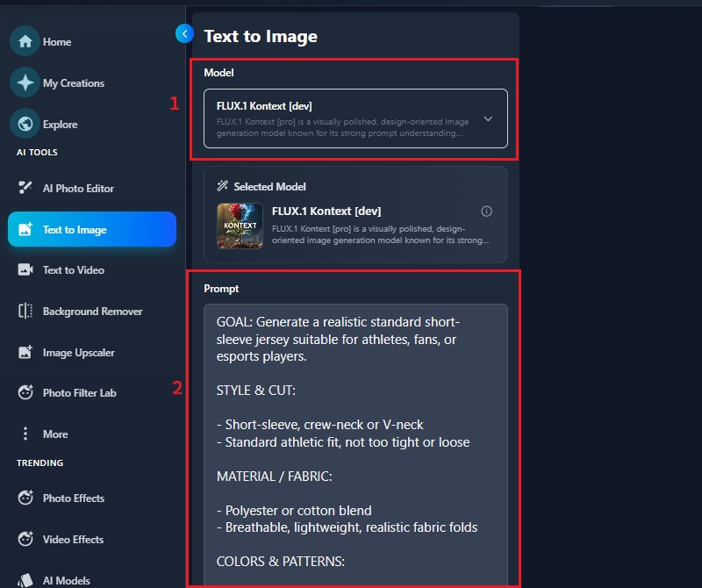Screen dimensions: 702x588
Task: Switch to AI Photo Editor tool
Action: [x=78, y=189]
